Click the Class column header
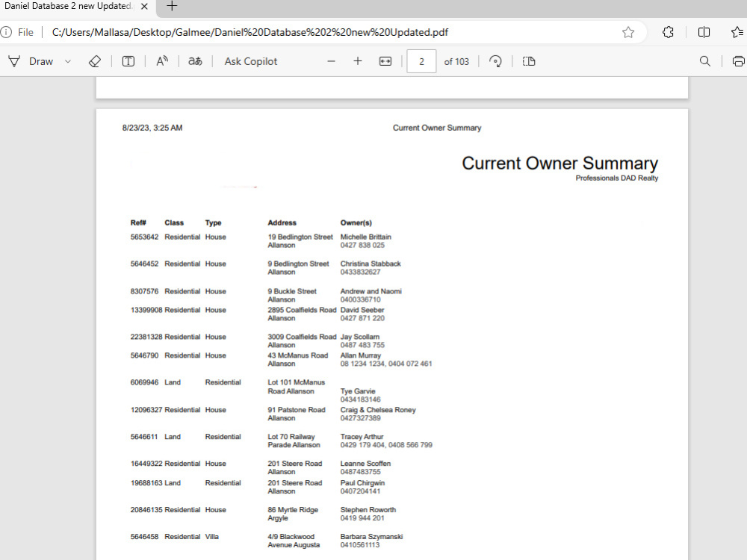 174,223
